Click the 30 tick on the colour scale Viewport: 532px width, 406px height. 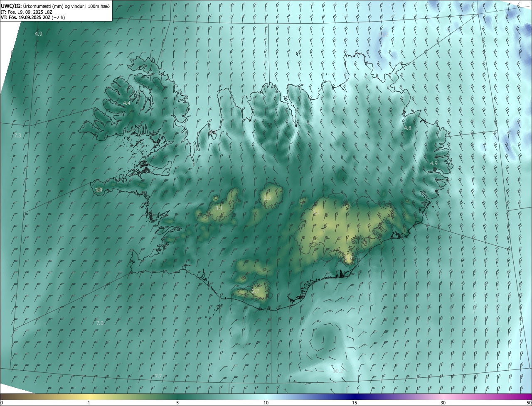coord(443,403)
